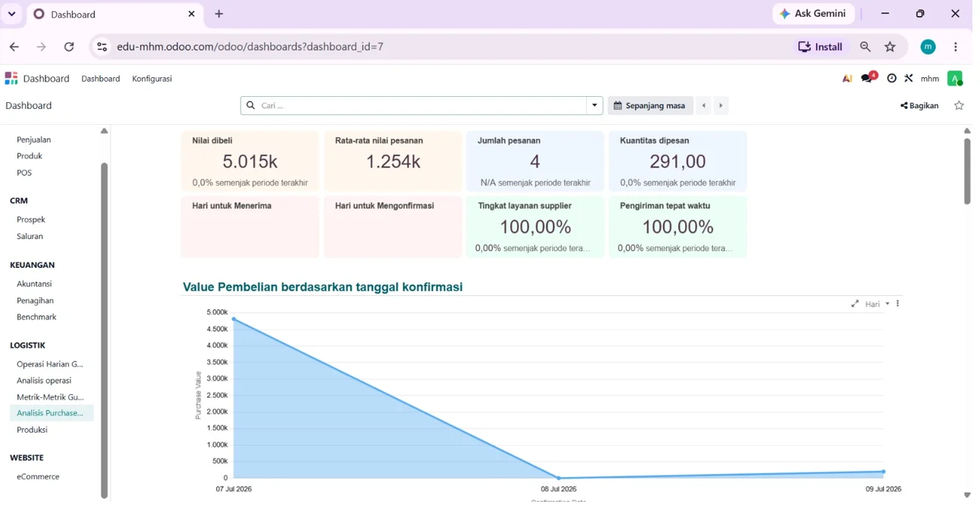Reload the browser page
The image size is (980, 510).
coord(69,47)
